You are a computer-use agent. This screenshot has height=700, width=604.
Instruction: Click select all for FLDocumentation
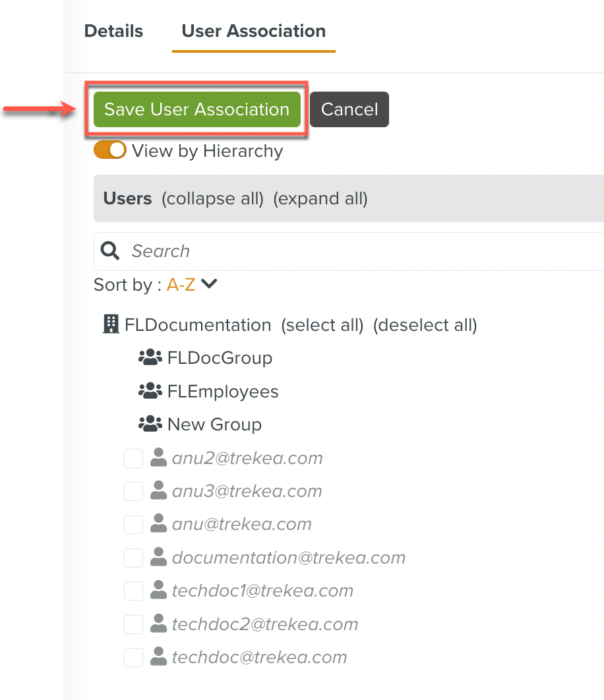pos(322,325)
